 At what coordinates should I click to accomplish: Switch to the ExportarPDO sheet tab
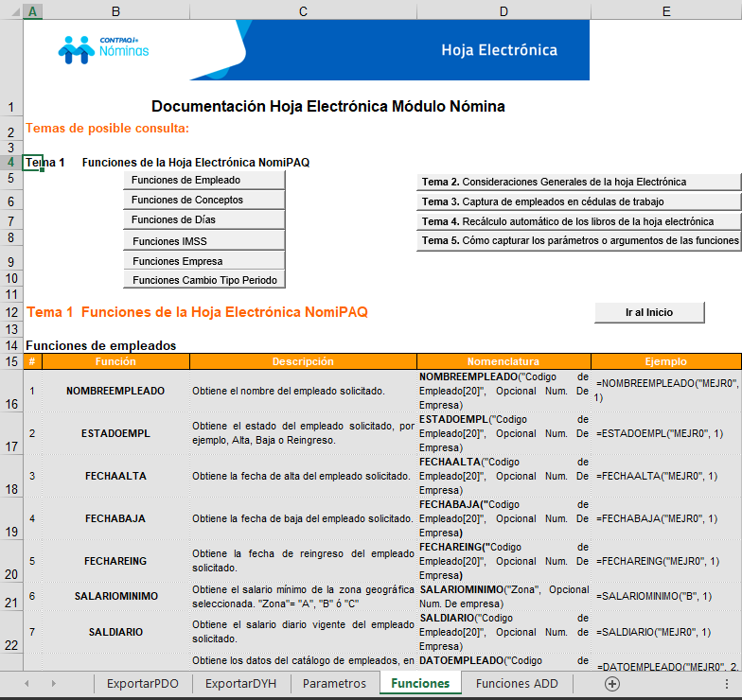tap(142, 683)
